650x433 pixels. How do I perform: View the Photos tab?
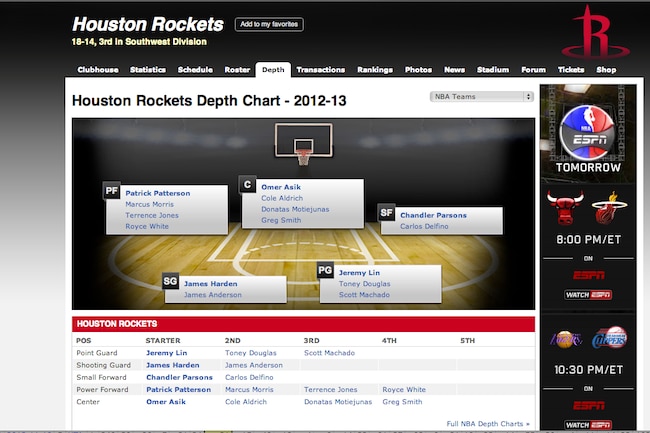click(x=418, y=70)
